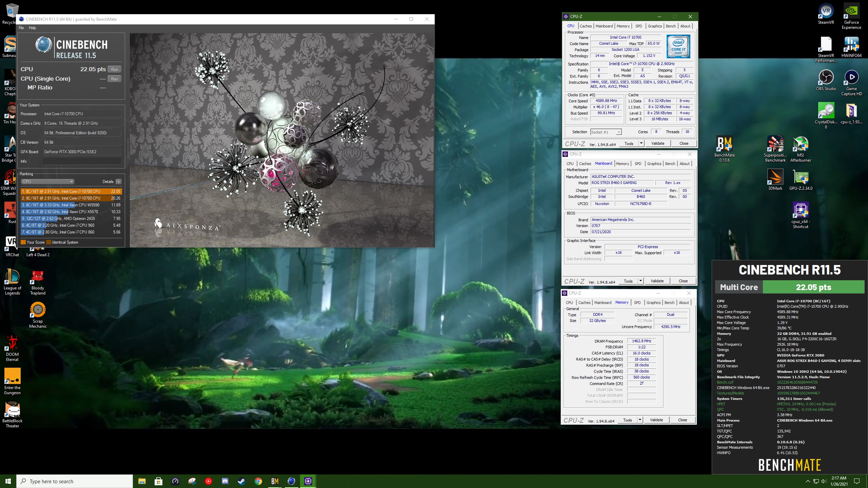868x488 pixels.
Task: Click Validate in Memory CPU-Z window
Action: 656,420
